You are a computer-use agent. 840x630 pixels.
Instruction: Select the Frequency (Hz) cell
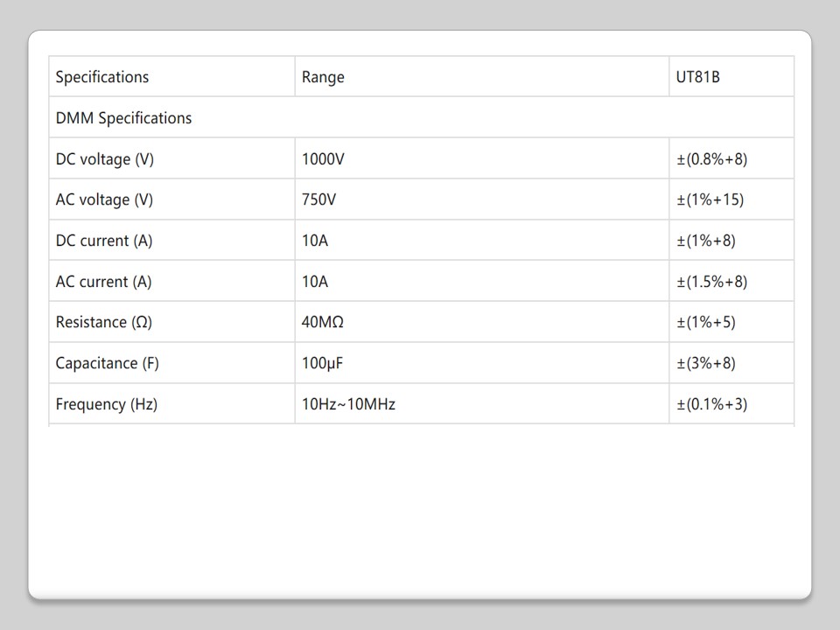(x=106, y=404)
